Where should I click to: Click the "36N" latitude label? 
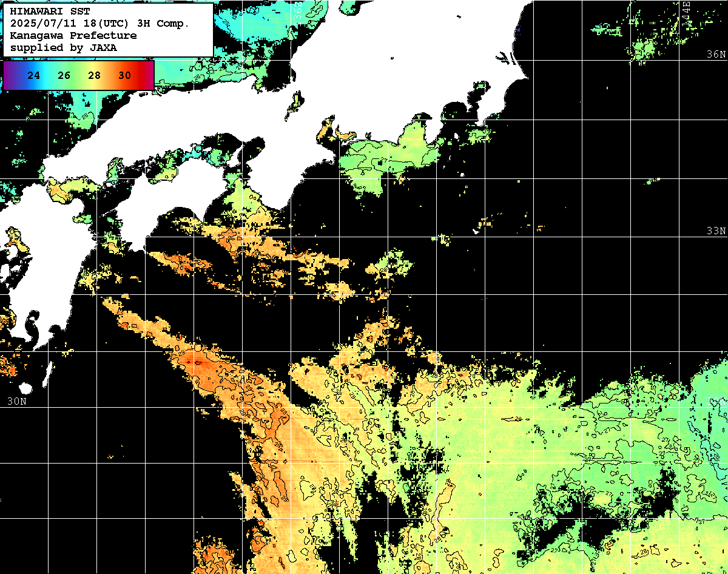tap(716, 54)
